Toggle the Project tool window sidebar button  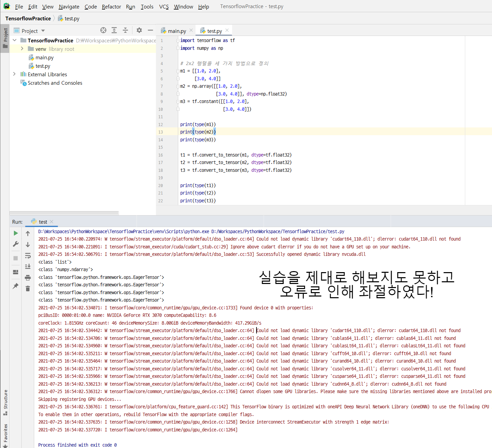(x=5, y=38)
